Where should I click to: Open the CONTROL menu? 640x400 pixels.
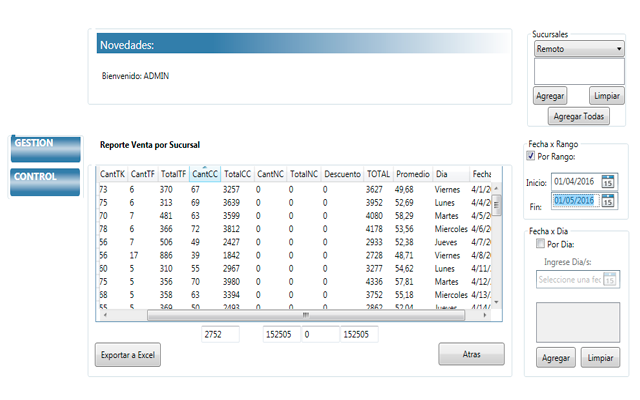[45, 180]
